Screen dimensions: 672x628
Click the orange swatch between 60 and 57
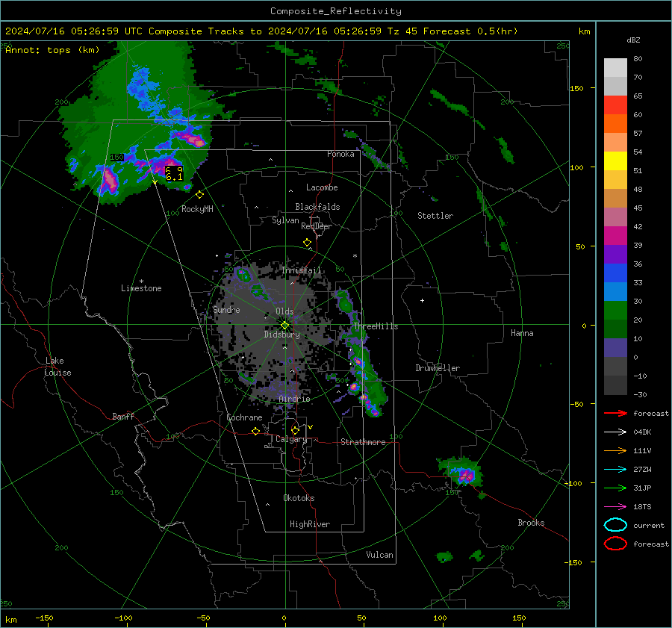tap(615, 124)
